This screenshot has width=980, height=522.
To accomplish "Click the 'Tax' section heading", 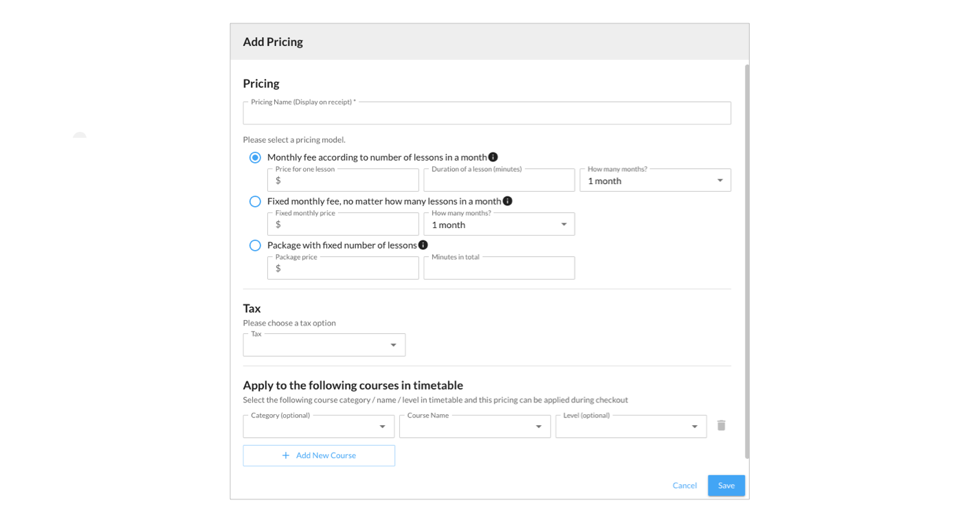I will pyautogui.click(x=252, y=308).
